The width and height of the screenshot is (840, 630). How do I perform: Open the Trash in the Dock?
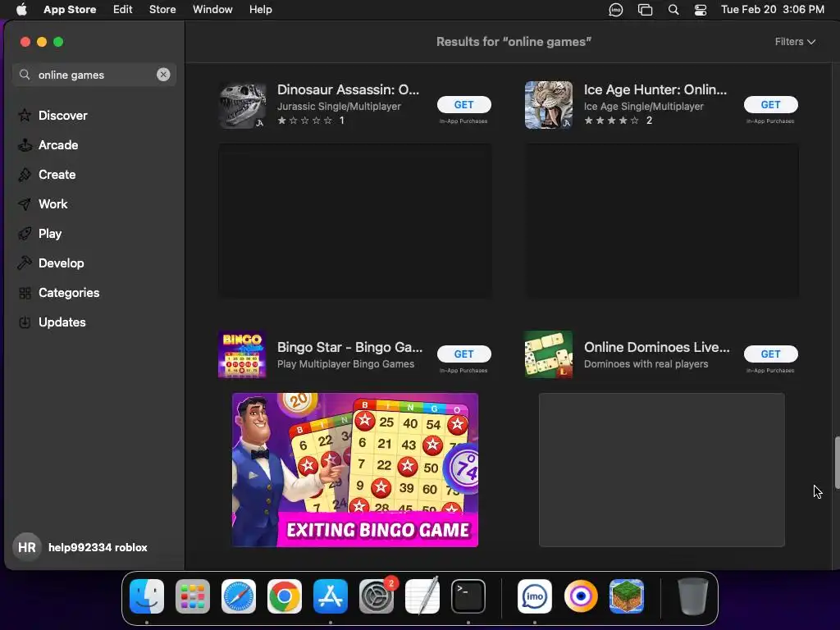(x=693, y=596)
